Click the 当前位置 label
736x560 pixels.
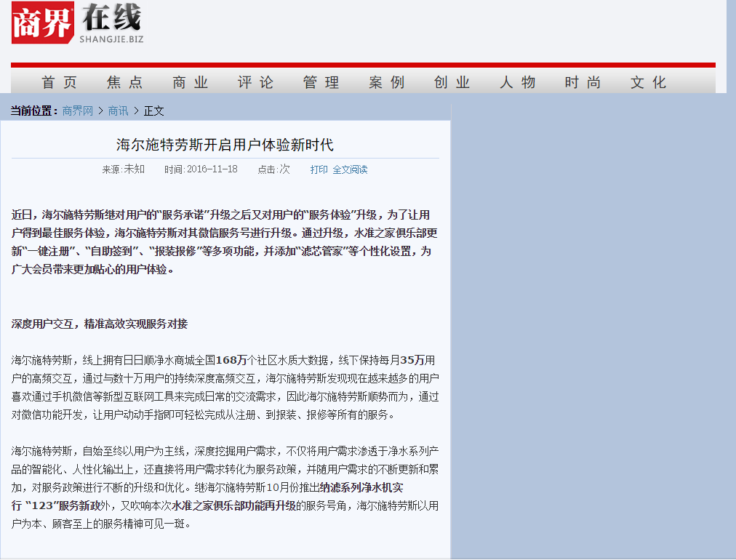coord(33,111)
